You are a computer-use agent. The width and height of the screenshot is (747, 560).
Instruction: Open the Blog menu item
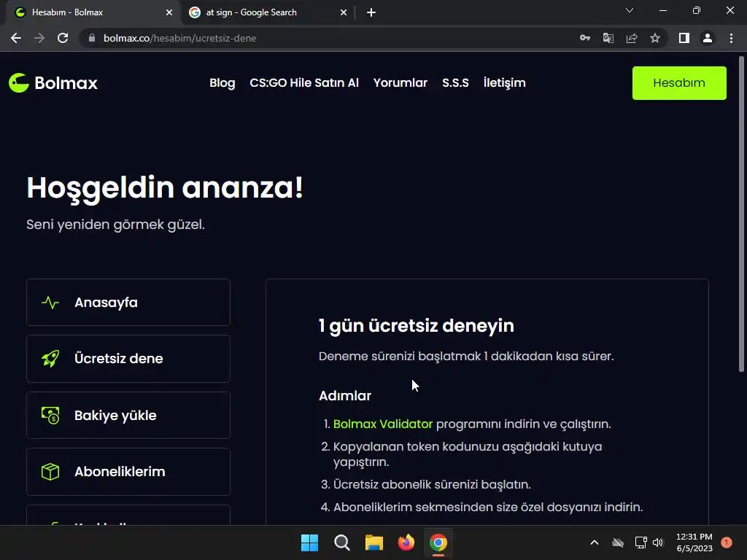[222, 83]
